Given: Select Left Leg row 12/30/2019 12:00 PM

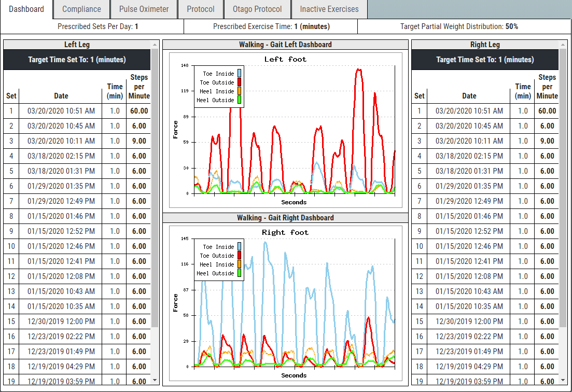Looking at the screenshot, I should 77,321.
